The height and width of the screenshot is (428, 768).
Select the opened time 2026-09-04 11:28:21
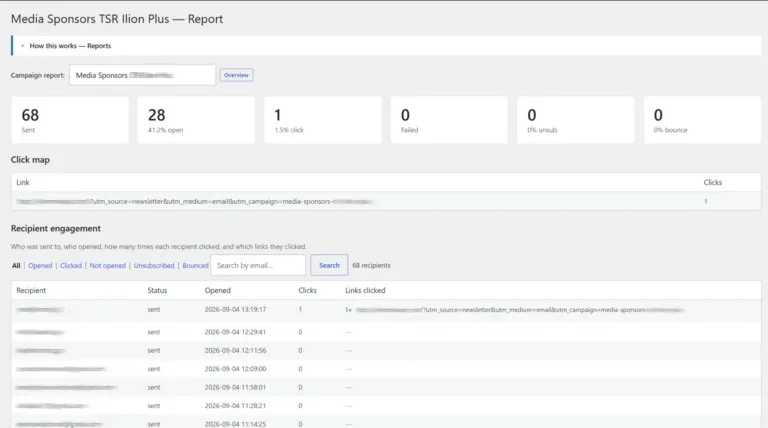pos(235,406)
